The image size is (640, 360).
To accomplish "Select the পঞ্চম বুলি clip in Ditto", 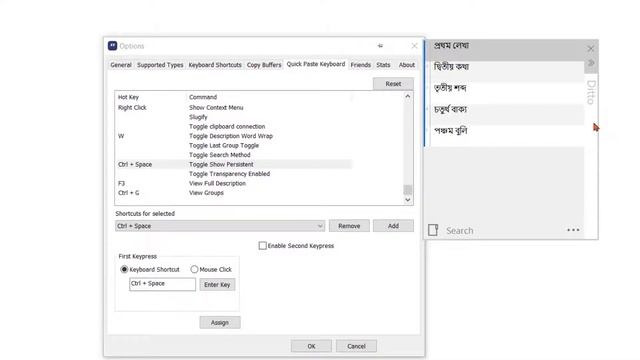I will click(x=505, y=136).
